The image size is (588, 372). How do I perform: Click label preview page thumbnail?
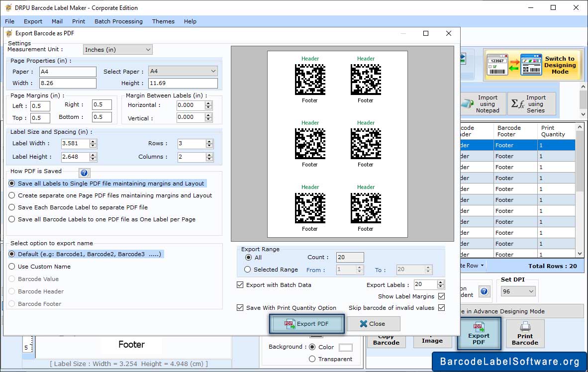coord(337,144)
